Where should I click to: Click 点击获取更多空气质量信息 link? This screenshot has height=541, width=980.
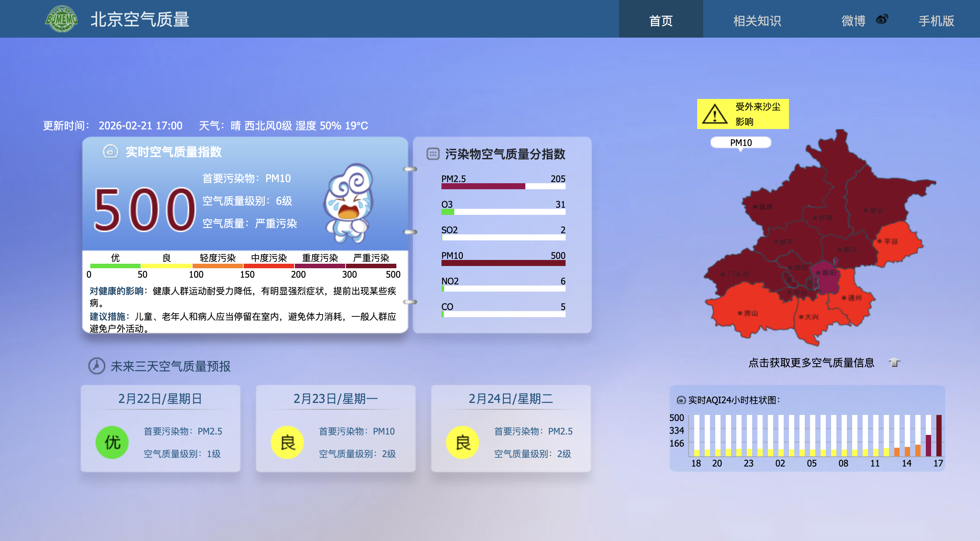click(x=811, y=362)
